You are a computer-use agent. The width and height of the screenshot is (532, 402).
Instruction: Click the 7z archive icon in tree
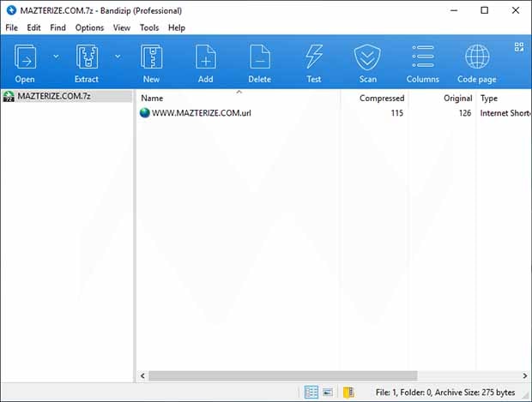point(9,96)
